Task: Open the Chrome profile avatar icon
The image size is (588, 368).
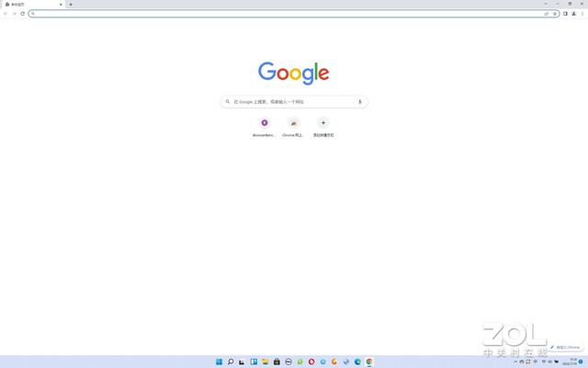Action: (573, 14)
